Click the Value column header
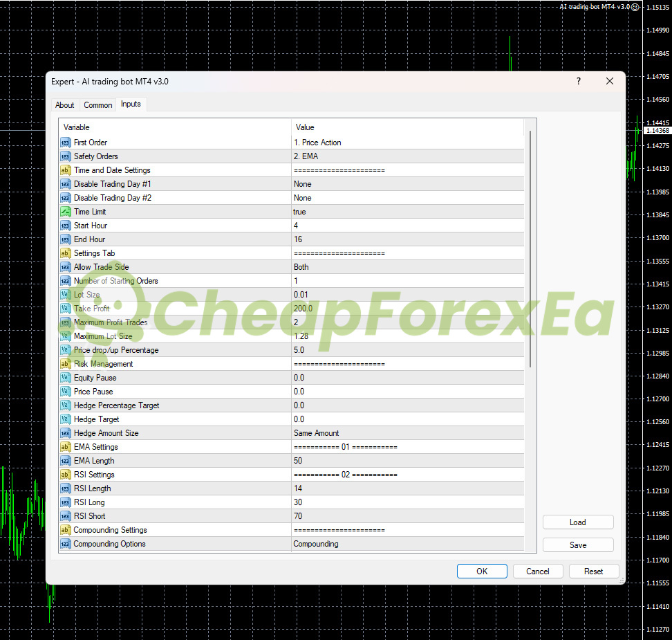Screen dimensions: 672x640 coord(407,127)
